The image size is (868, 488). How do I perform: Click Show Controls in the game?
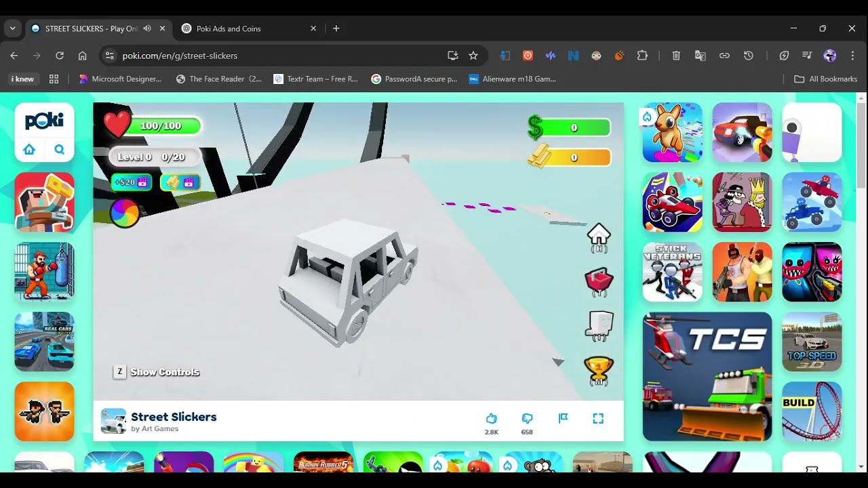tap(157, 372)
